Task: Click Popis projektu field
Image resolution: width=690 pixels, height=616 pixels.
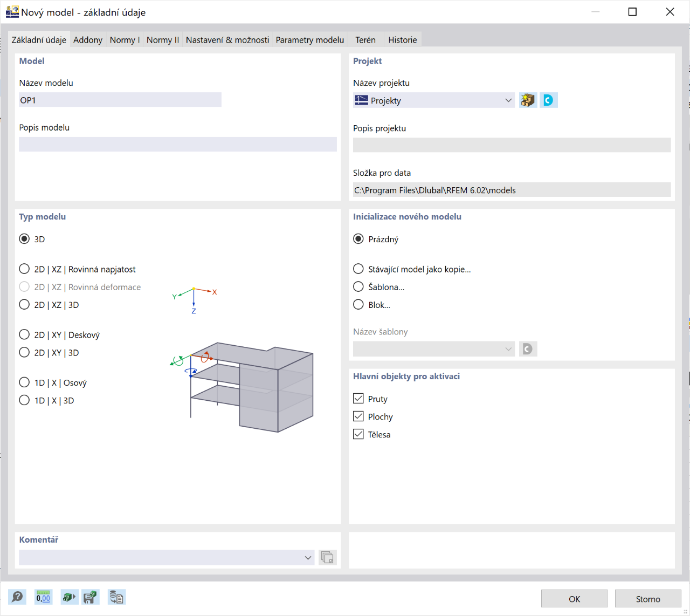Action: (x=512, y=145)
